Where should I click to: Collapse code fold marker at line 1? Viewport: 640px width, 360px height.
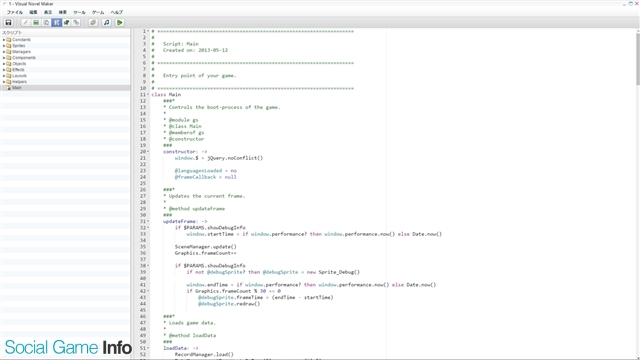click(148, 31)
